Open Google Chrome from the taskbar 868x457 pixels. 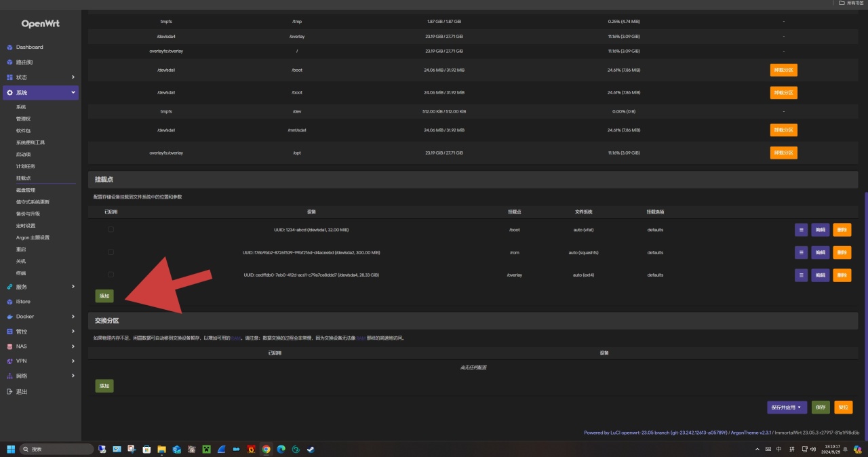pyautogui.click(x=267, y=449)
